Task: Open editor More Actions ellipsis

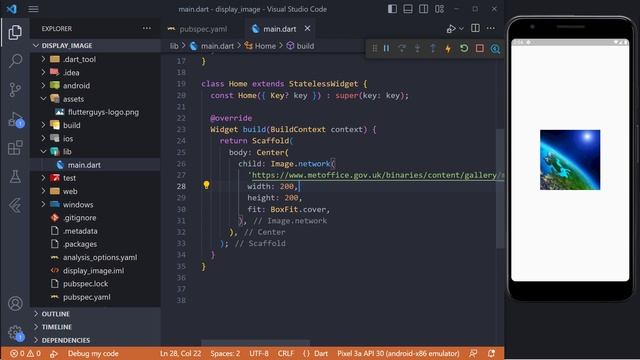Action: (491, 28)
